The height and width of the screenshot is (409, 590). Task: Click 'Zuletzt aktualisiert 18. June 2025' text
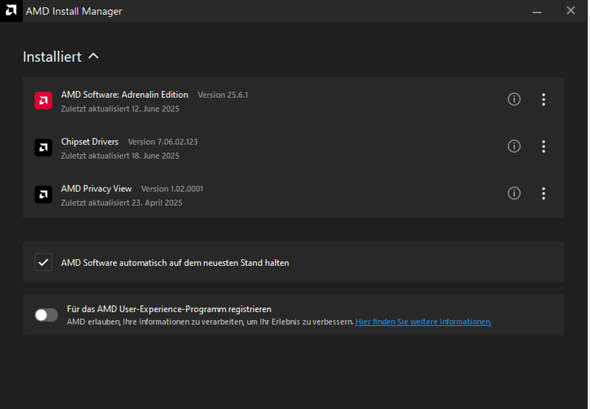pyautogui.click(x=120, y=156)
